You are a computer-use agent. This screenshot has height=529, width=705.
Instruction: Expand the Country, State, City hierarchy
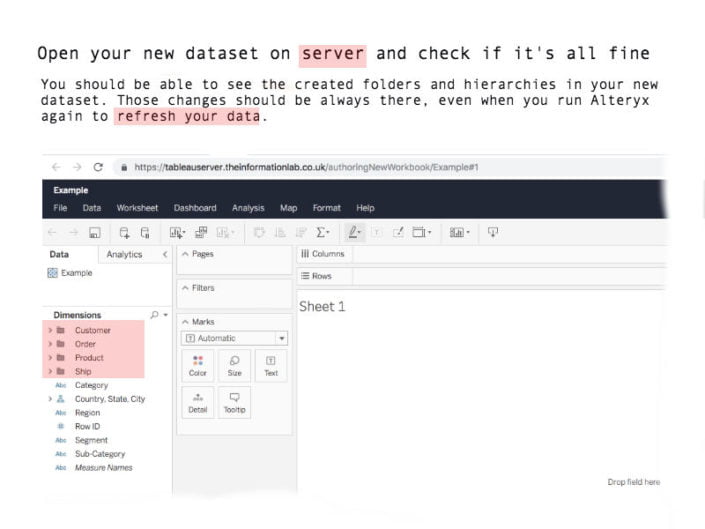(49, 399)
